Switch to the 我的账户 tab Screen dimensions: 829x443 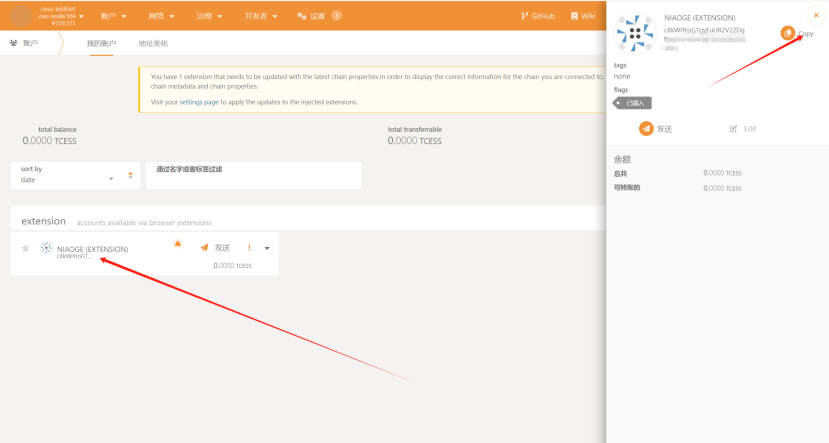click(101, 43)
